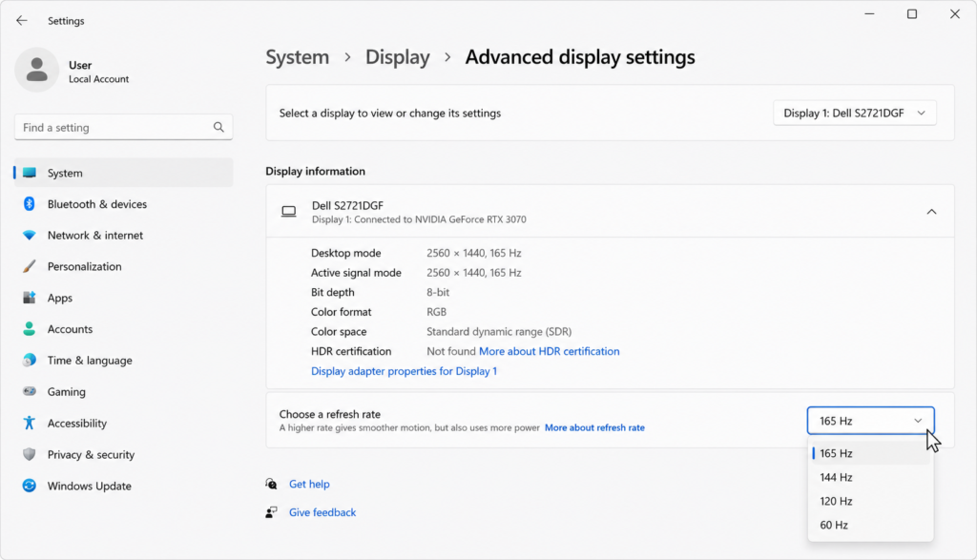Viewport: 977px width, 560px height.
Task: Click the Personalization brush icon
Action: (30, 266)
